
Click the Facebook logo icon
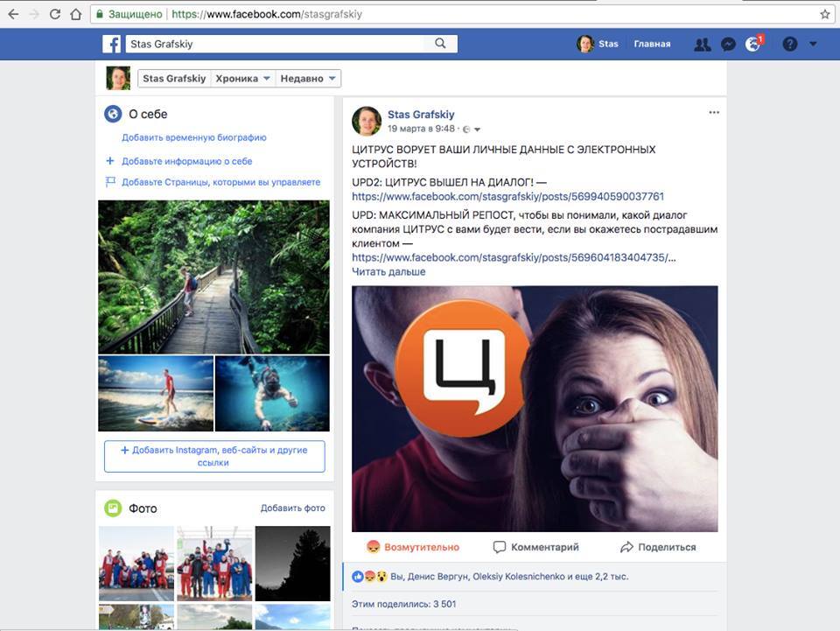coord(111,44)
